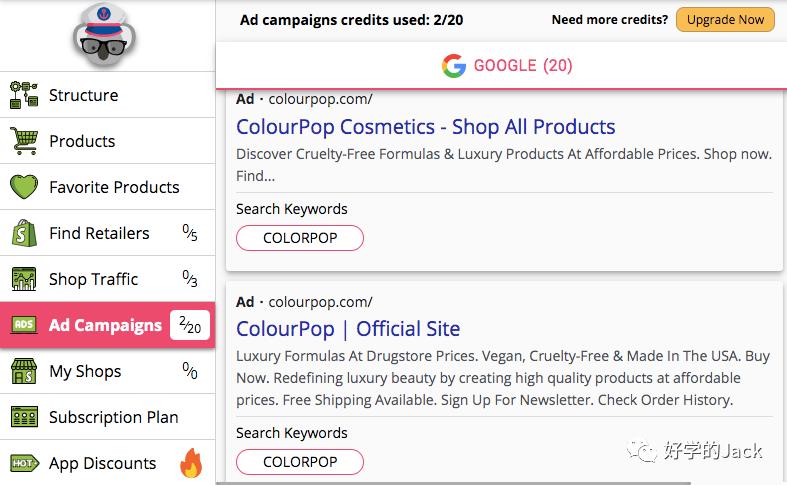Click the fire icon beside App Discounts
The width and height of the screenshot is (787, 485).
click(190, 463)
